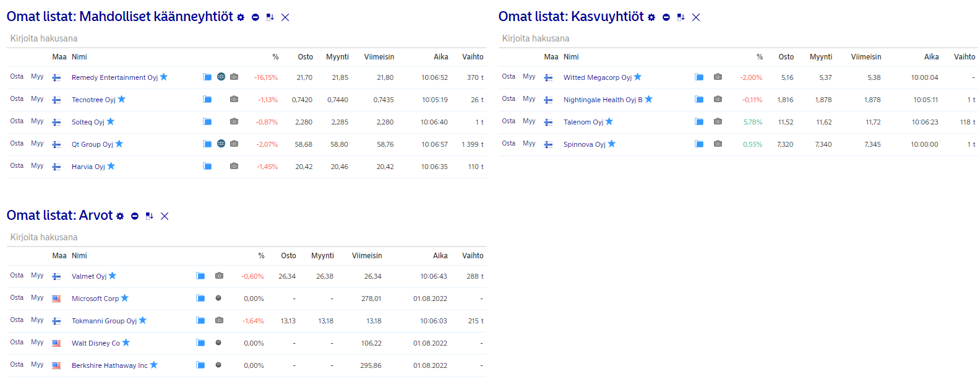The height and width of the screenshot is (384, 980).
Task: Focus search field in Arvot list
Action: pos(246,237)
